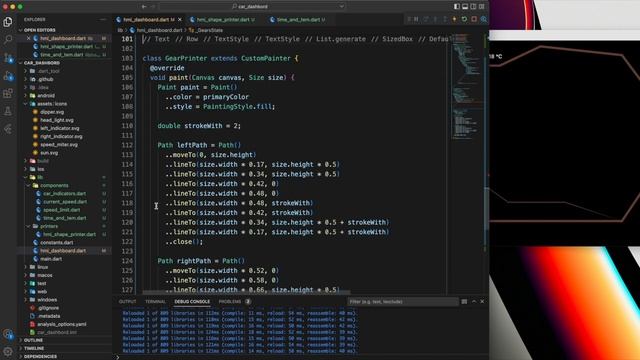Viewport: 640px width, 360px height.
Task: Open command center dropdown chevron
Action: [x=341, y=7]
